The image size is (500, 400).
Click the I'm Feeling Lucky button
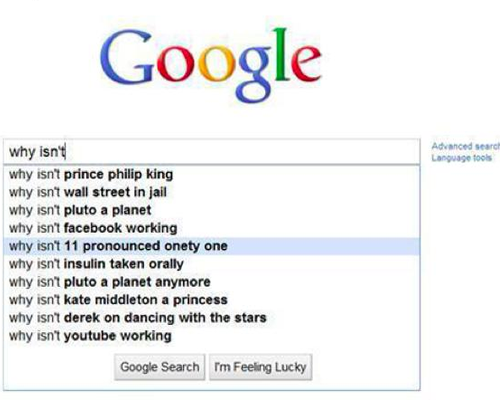[261, 367]
